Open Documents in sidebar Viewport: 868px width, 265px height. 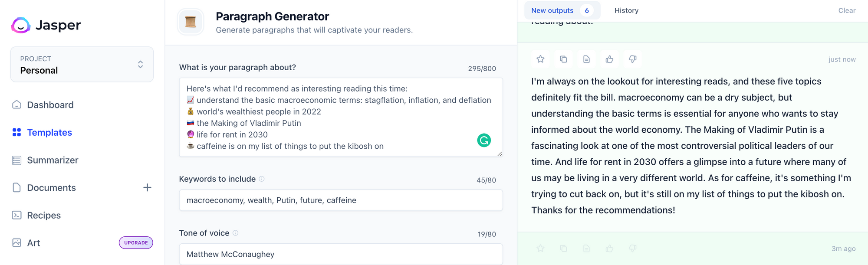click(x=51, y=187)
